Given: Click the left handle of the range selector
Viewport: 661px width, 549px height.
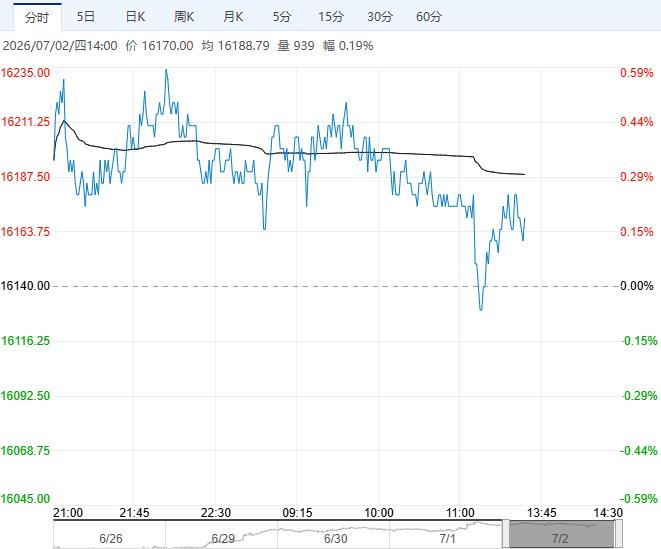Looking at the screenshot, I should 505,534.
